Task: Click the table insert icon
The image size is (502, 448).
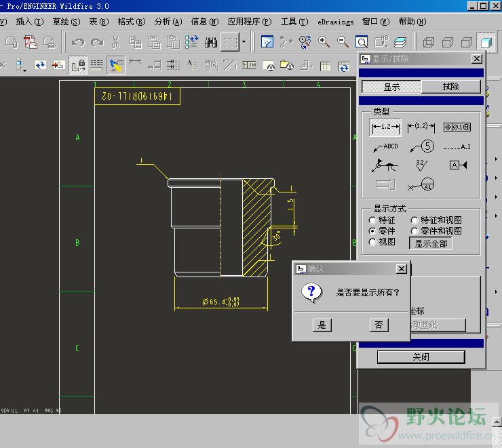Action: coord(325,66)
